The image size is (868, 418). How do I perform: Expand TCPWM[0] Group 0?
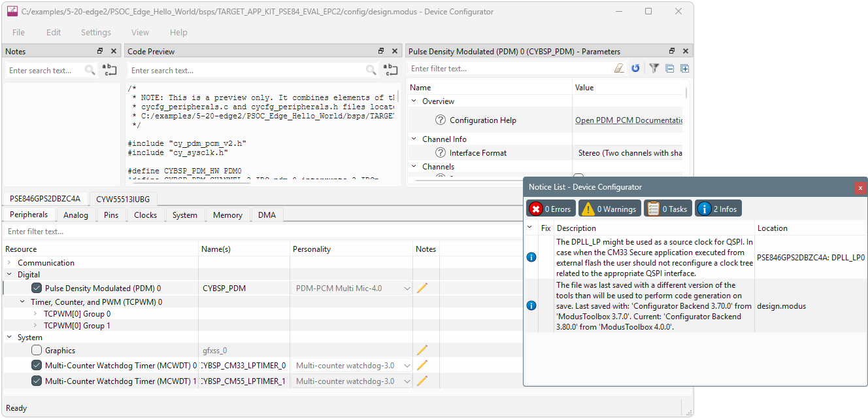click(35, 314)
